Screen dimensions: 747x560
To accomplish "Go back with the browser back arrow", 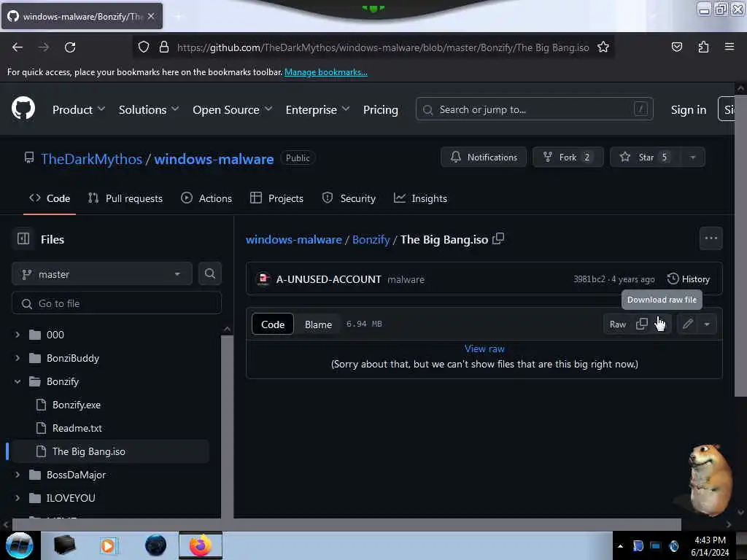I will click(x=18, y=47).
